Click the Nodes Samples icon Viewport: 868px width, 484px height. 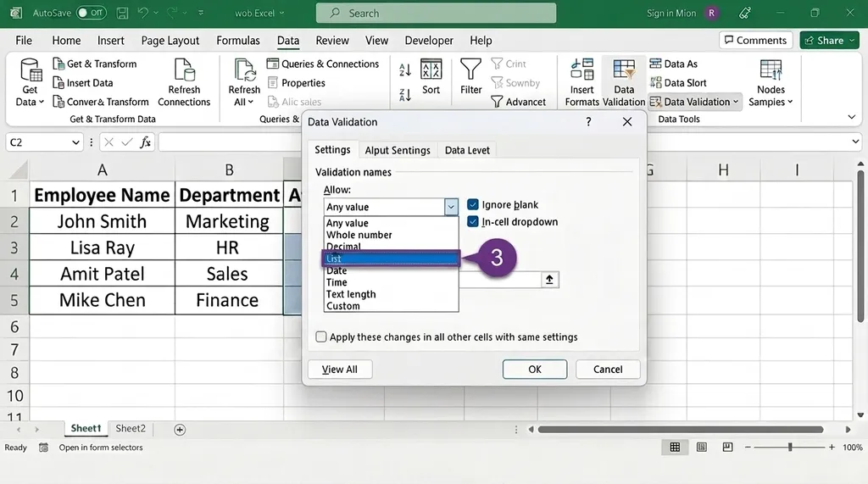coord(771,70)
